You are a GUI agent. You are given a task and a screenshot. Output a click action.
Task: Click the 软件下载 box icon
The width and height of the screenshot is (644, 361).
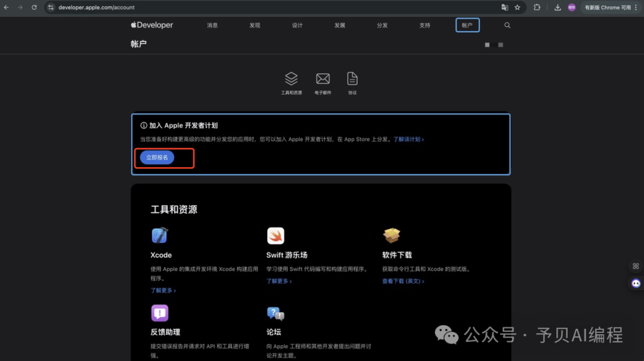pyautogui.click(x=391, y=236)
